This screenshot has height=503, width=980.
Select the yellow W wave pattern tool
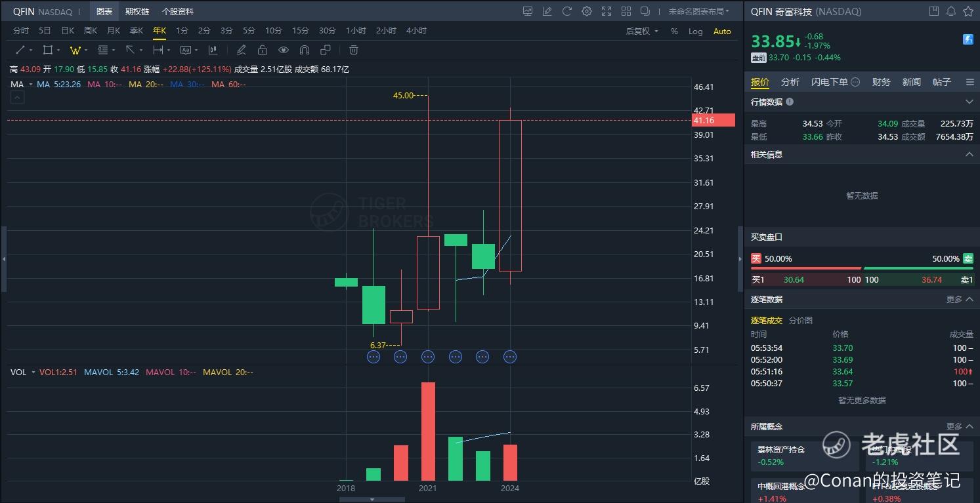[75, 50]
